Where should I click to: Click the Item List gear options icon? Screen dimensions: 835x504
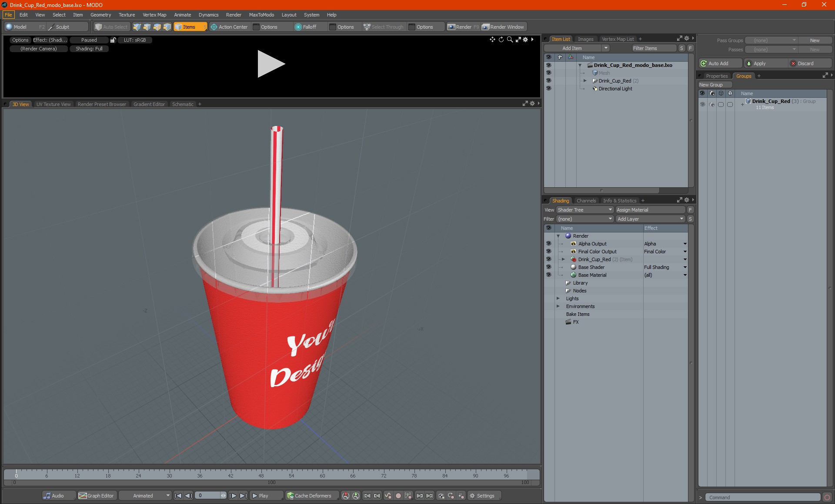pyautogui.click(x=687, y=39)
